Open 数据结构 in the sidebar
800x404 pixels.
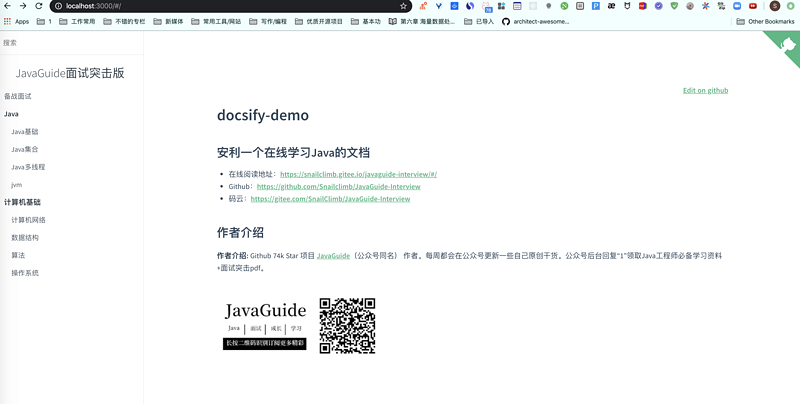tap(25, 237)
